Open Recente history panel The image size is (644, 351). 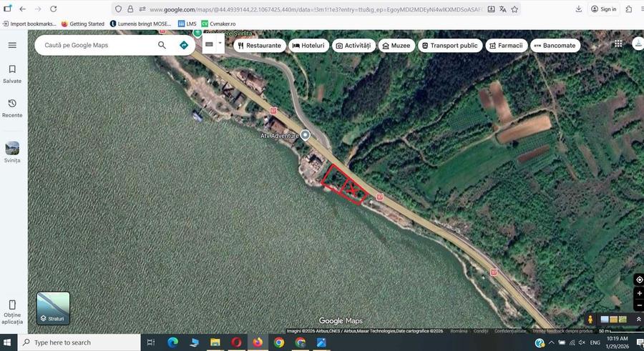(12, 108)
